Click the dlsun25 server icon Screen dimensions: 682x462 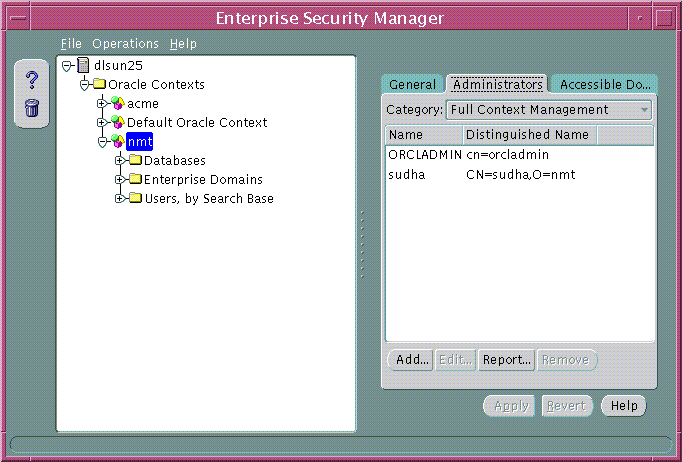[x=83, y=66]
